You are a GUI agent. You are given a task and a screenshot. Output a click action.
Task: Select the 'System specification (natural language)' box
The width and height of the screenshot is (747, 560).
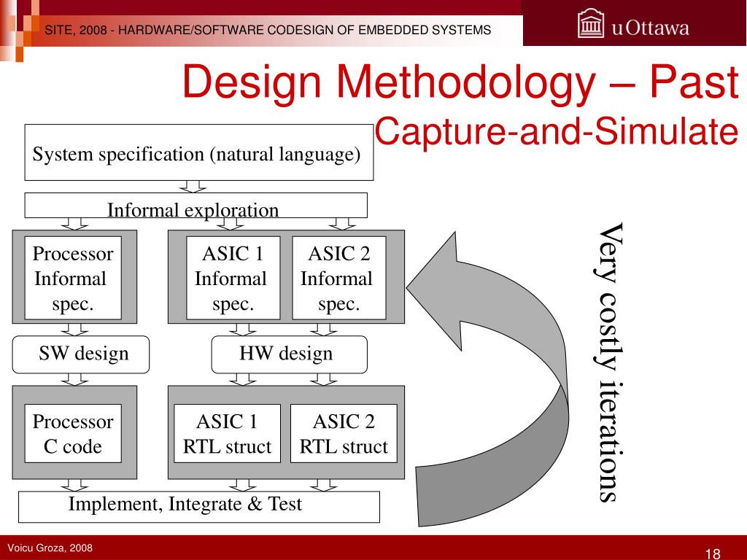pos(198,152)
